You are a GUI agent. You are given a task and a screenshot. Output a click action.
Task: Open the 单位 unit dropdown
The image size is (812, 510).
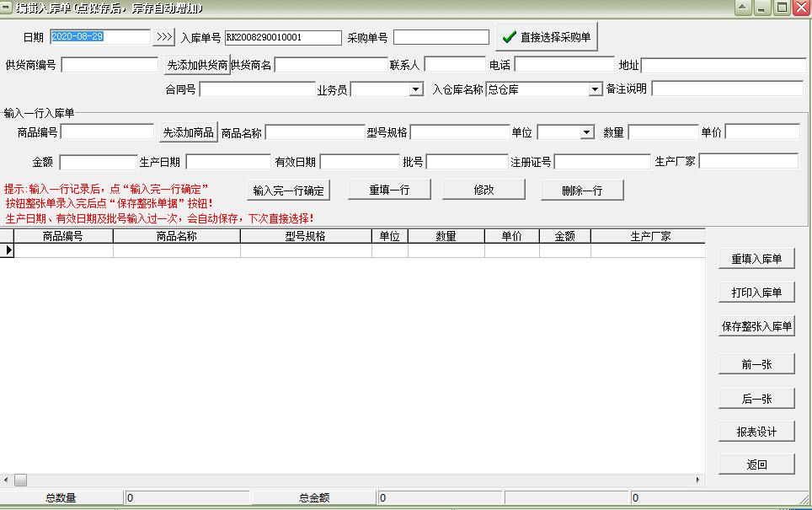point(586,132)
